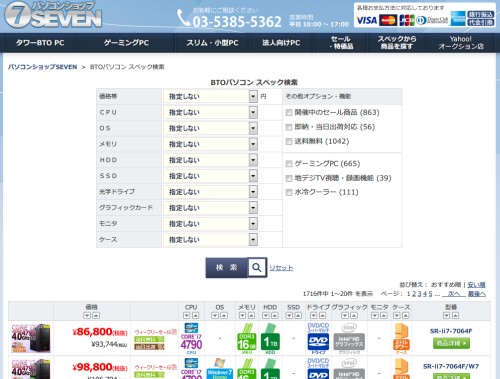The image size is (500, 379).
Task: Click the up sort arrow under 型番 column
Action: point(455,315)
